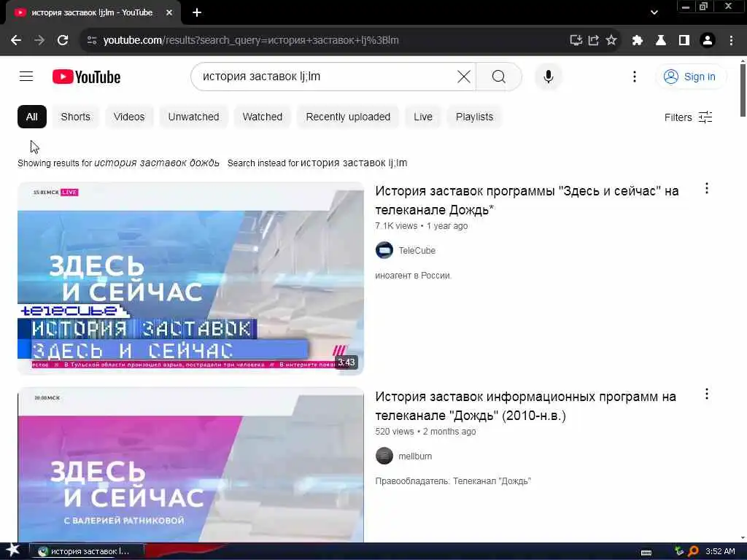The width and height of the screenshot is (747, 560).
Task: Click the address bar URL
Action: pos(251,40)
